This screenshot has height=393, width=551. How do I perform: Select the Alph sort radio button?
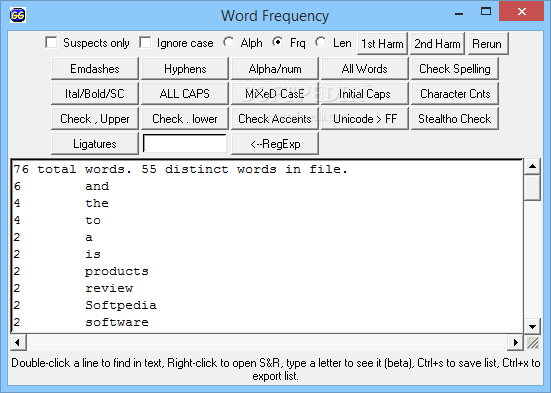tap(229, 43)
